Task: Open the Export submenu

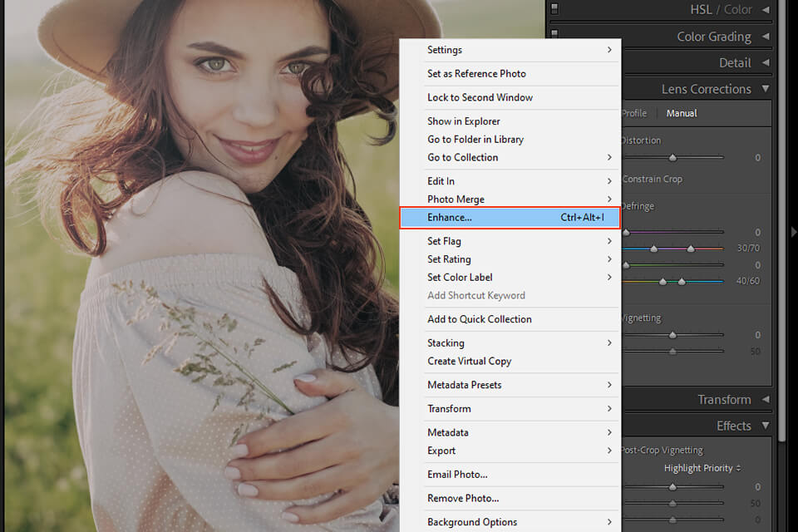Action: [441, 451]
